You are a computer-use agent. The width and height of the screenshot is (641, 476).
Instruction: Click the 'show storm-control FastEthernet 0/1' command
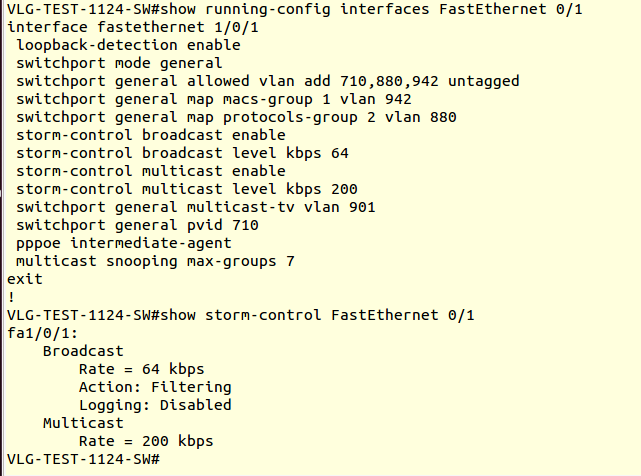click(x=241, y=315)
